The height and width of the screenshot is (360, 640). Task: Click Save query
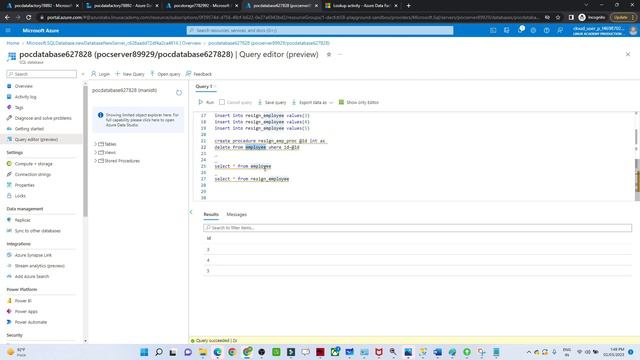[272, 102]
